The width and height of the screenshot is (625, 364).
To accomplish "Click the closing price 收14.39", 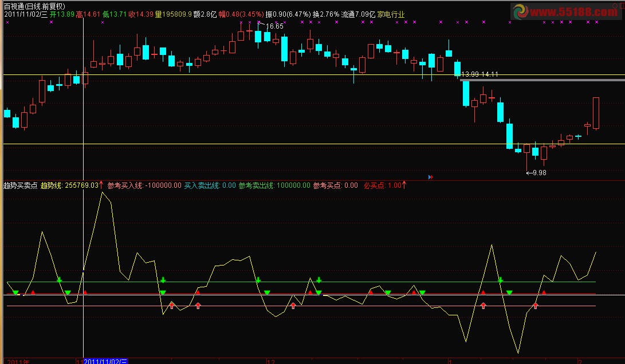I will pyautogui.click(x=141, y=14).
